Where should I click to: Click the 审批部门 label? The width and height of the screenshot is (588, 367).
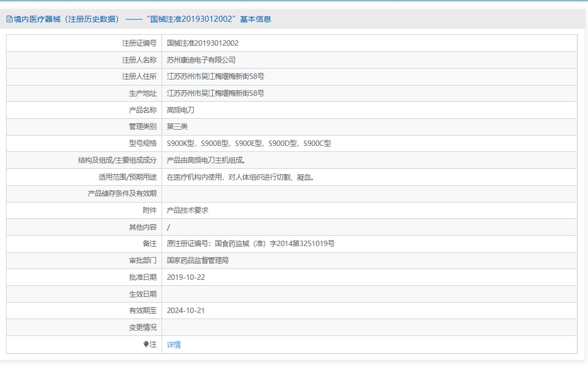click(143, 260)
